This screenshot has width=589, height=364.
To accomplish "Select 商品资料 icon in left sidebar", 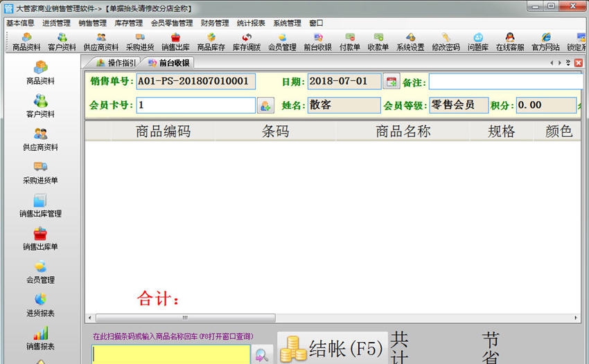I will [41, 73].
